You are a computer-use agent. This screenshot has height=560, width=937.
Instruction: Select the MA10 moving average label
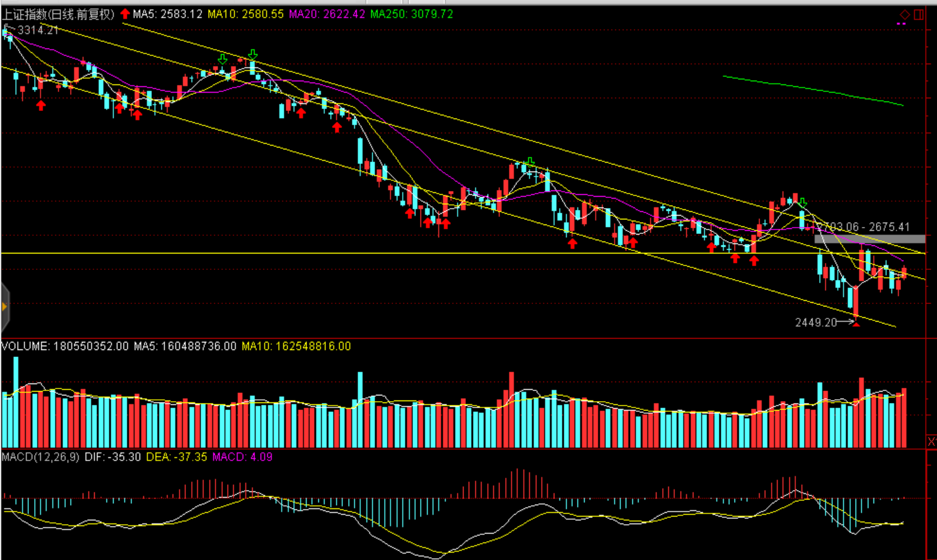click(245, 14)
